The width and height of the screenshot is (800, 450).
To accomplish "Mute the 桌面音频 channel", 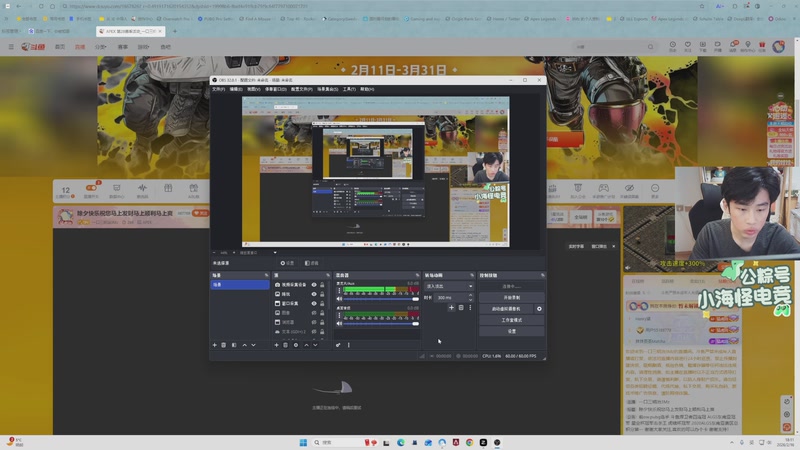I will tap(339, 323).
